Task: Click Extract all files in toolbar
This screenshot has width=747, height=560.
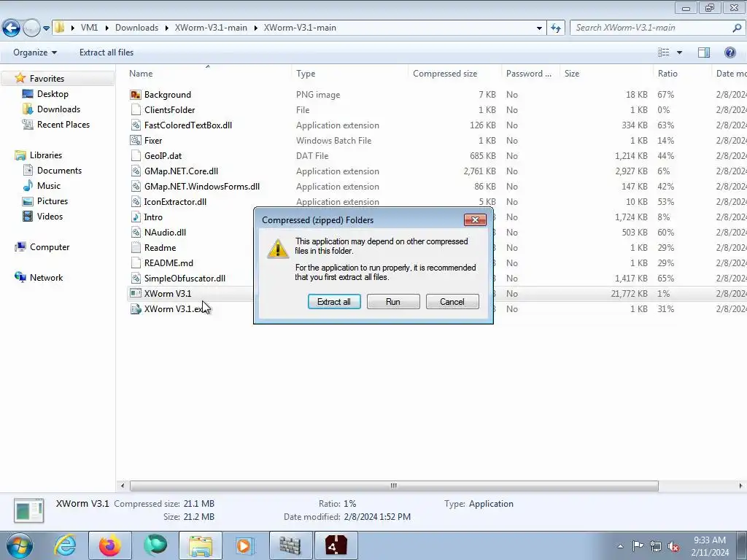Action: (107, 52)
